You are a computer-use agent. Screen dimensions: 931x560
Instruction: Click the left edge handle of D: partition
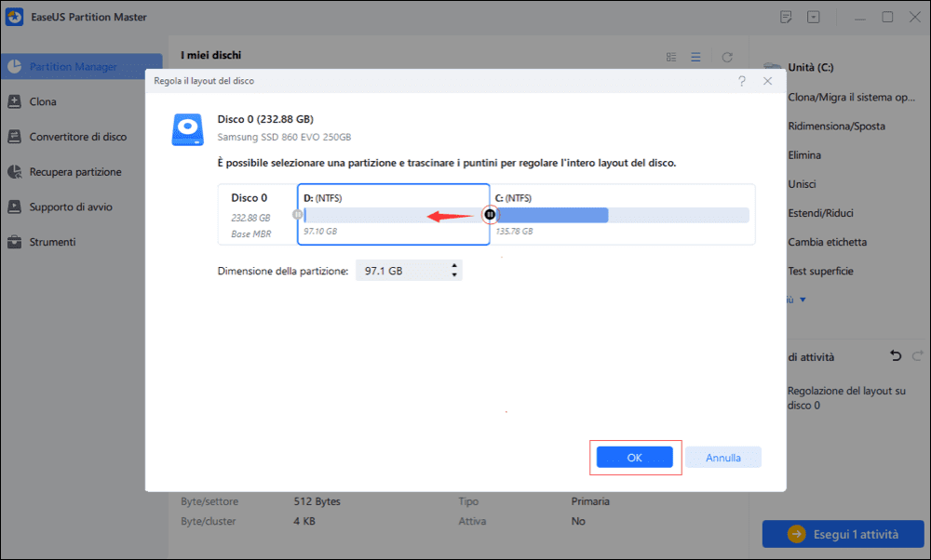[x=298, y=214]
